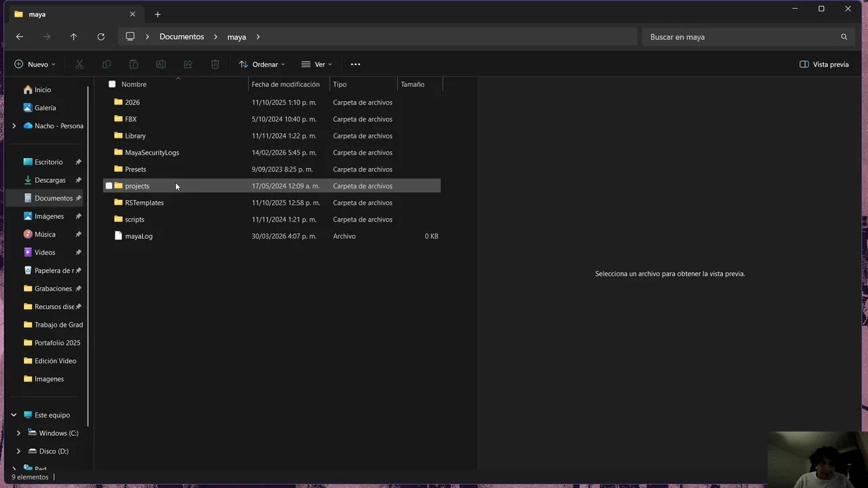Click the Descargas download icon
868x488 pixels.
[28, 180]
